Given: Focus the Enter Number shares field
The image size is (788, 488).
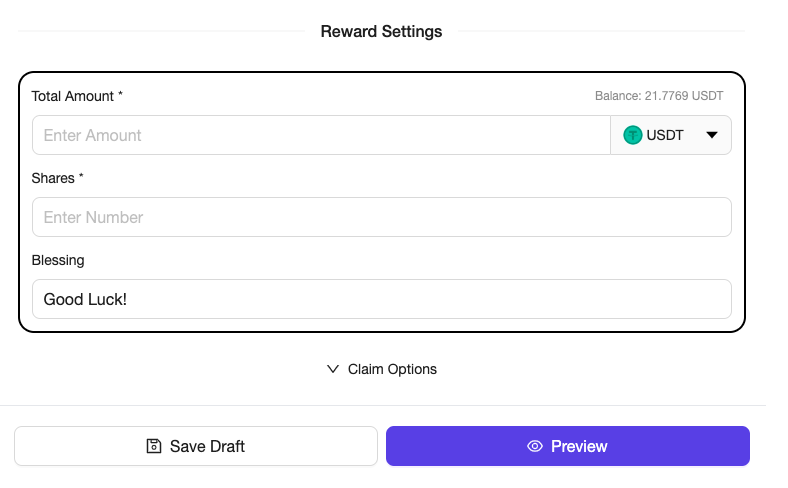Looking at the screenshot, I should tap(381, 217).
